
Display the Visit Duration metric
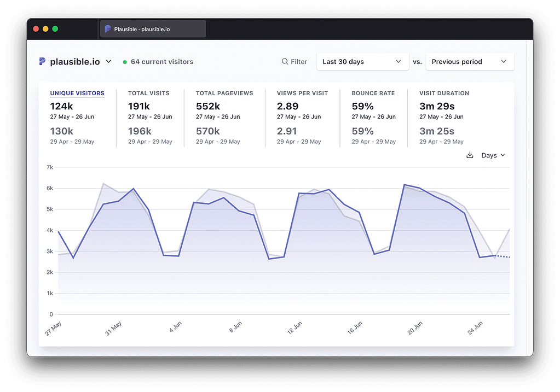(x=444, y=93)
